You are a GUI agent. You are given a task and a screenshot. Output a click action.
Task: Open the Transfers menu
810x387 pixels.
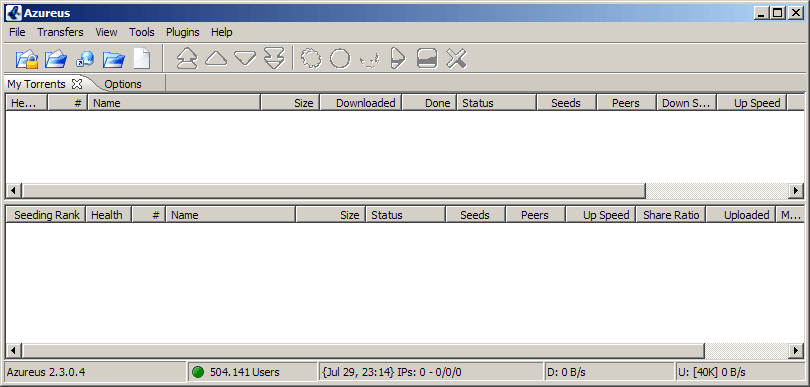[60, 32]
